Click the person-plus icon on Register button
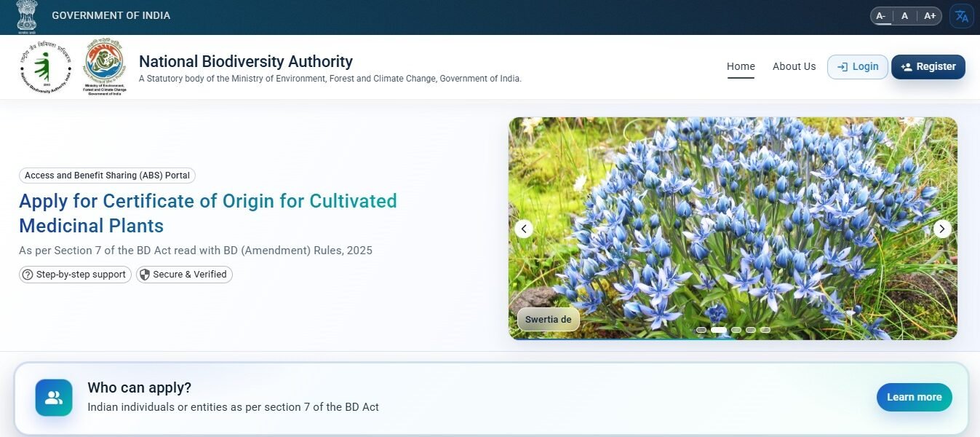Image resolution: width=980 pixels, height=437 pixels. tap(906, 66)
